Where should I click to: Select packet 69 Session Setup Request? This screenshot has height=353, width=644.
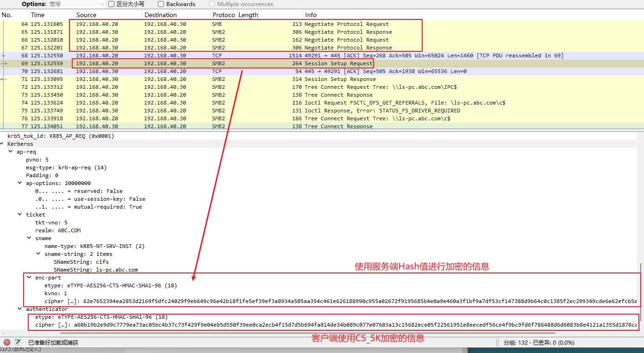[322, 63]
